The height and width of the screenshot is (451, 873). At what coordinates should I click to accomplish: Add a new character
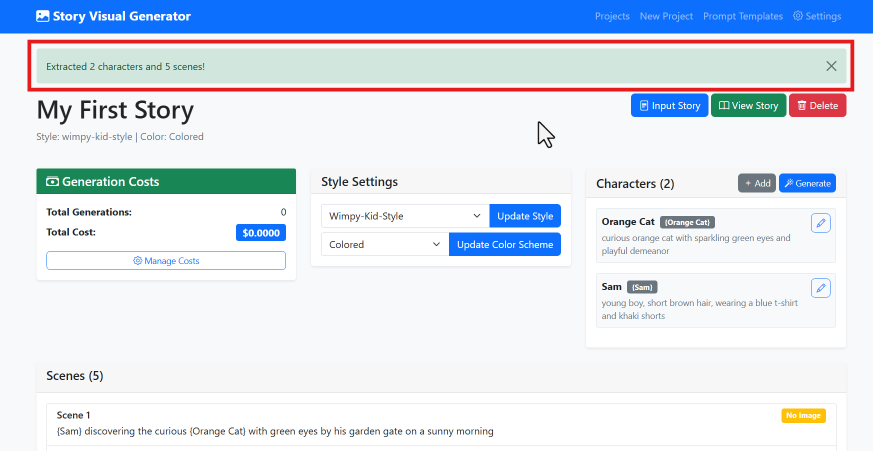[x=756, y=183]
